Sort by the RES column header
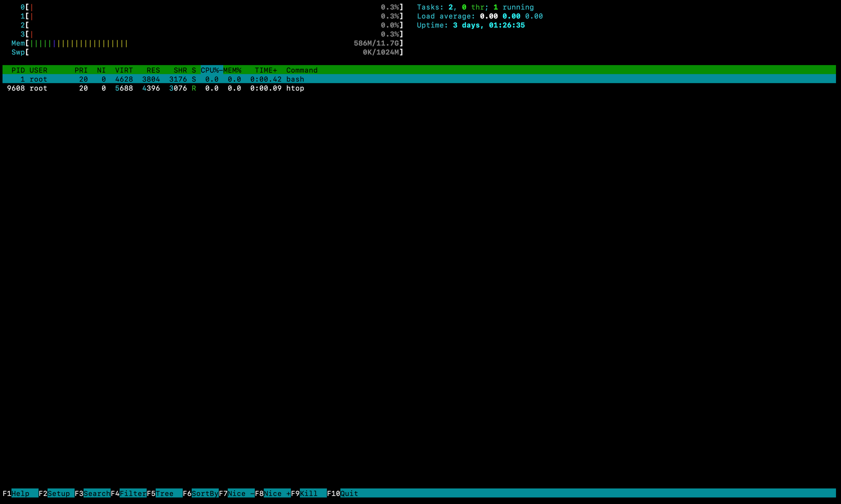Image resolution: width=841 pixels, height=504 pixels. 153,70
